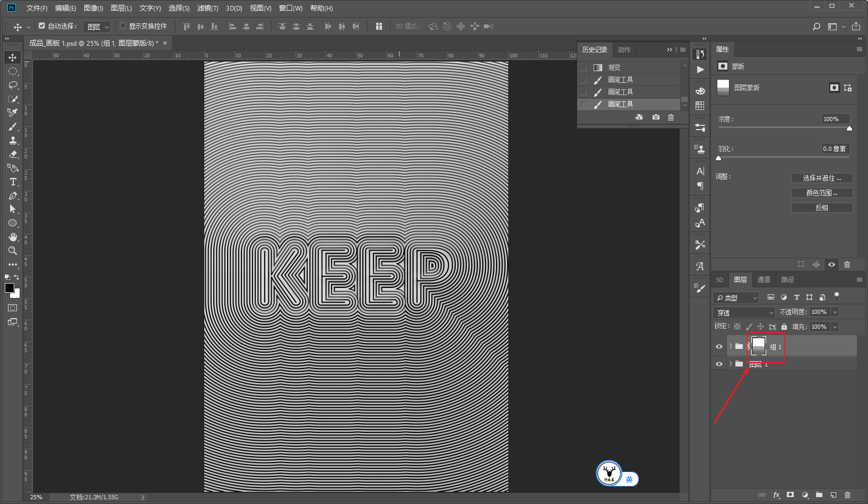Click the 选择并遮住 button
Viewport: 868px width, 504px height.
[x=822, y=178]
